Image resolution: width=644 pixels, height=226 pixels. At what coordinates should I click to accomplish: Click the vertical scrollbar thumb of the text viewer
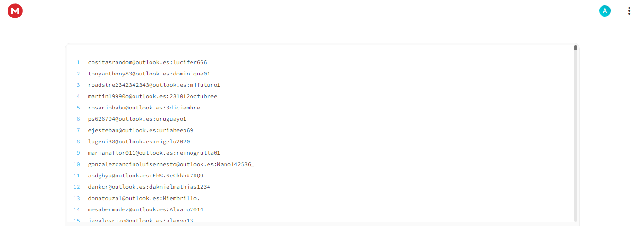click(x=576, y=48)
